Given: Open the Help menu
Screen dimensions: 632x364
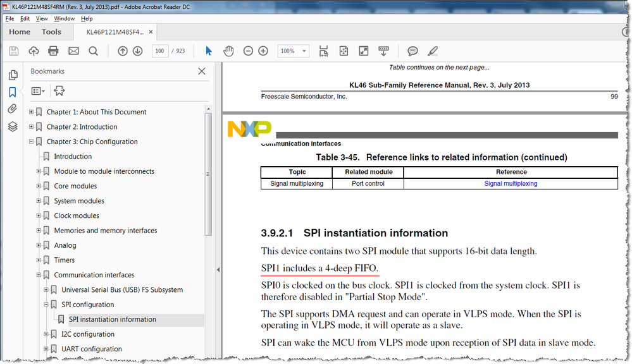Looking at the screenshot, I should coord(87,18).
